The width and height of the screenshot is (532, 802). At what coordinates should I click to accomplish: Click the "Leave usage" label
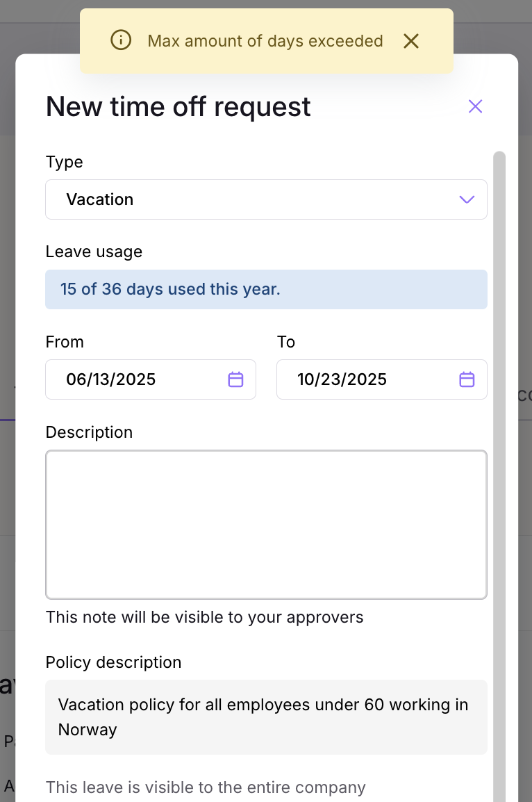pos(94,252)
